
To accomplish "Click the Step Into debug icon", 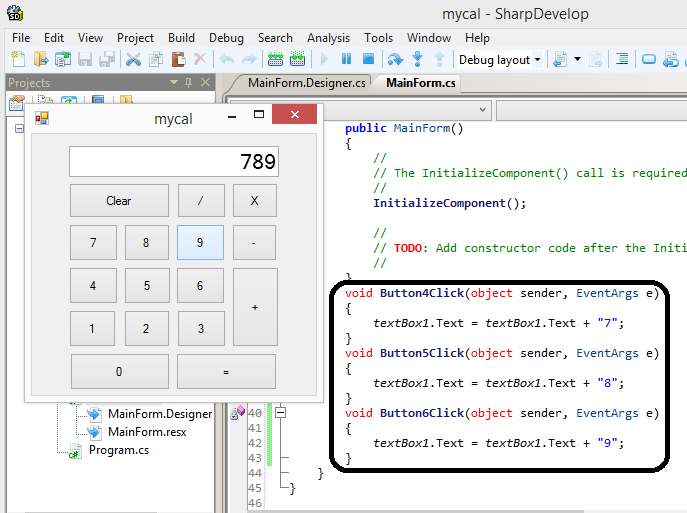I will tap(417, 60).
